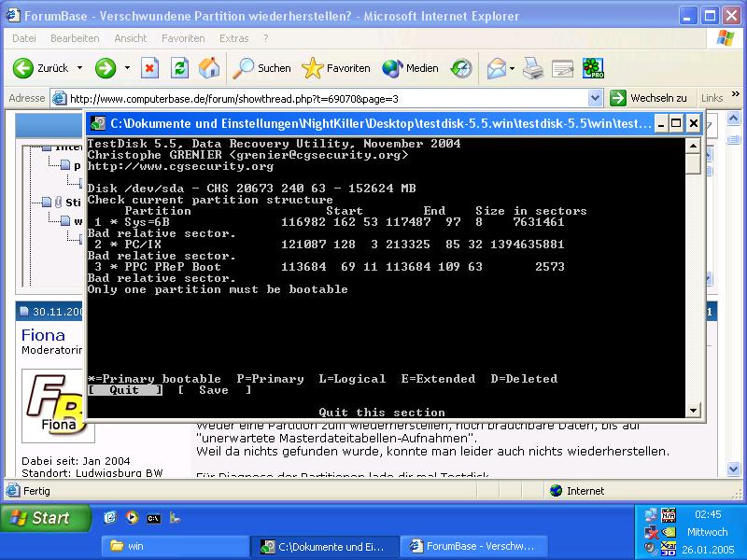Open the Bearbeiten menu

tap(75, 38)
